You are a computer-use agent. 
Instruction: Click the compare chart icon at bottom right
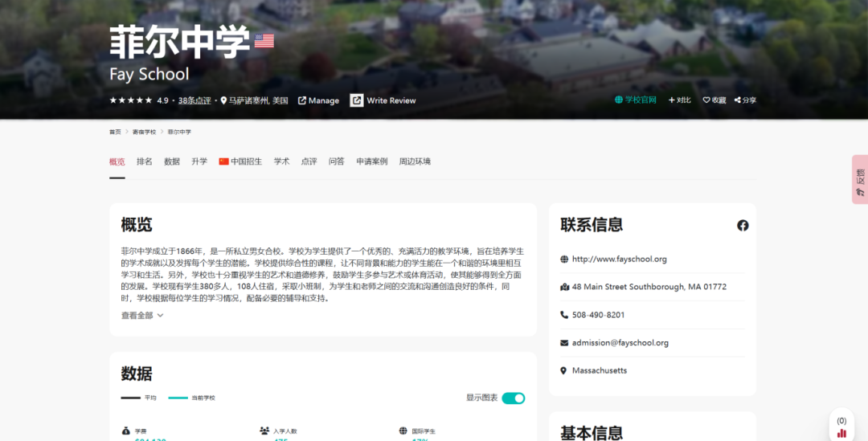click(x=841, y=433)
